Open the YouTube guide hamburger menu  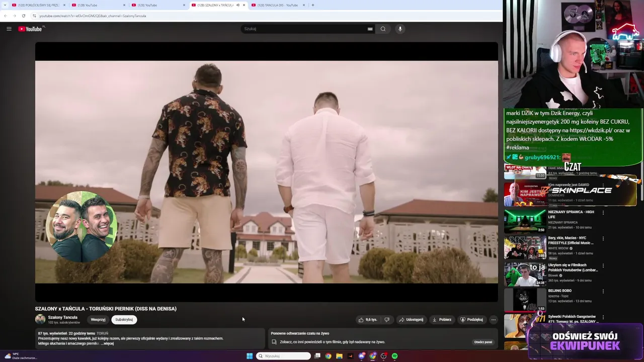tap(9, 29)
